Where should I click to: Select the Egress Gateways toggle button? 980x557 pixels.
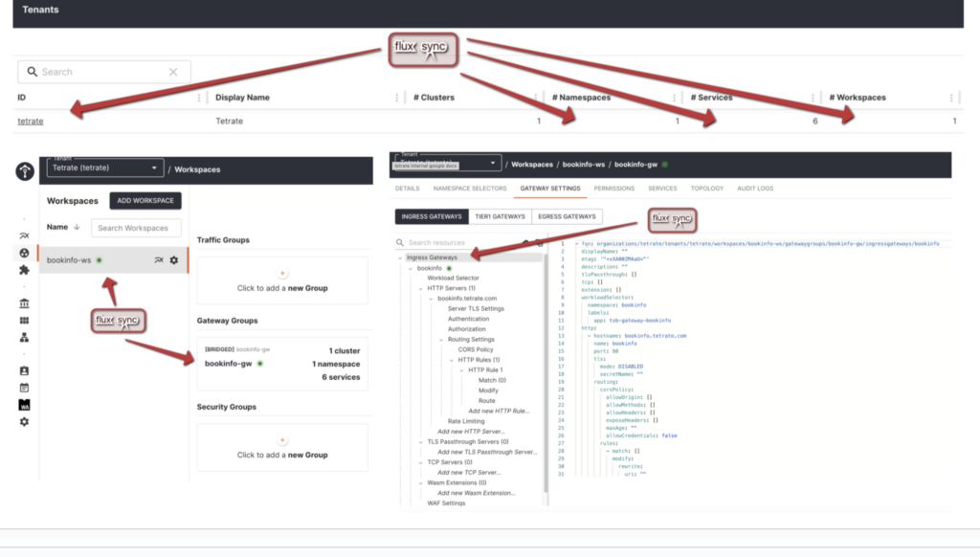pyautogui.click(x=566, y=216)
